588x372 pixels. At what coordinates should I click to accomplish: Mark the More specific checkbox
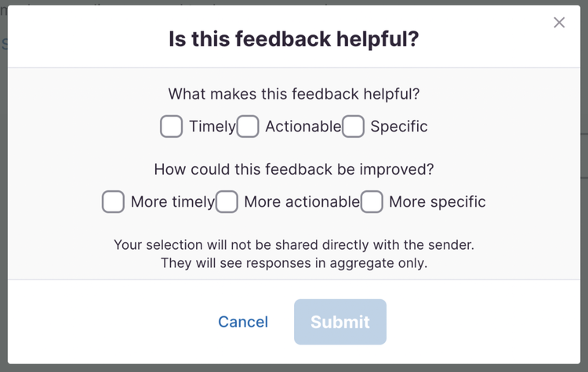click(x=372, y=201)
